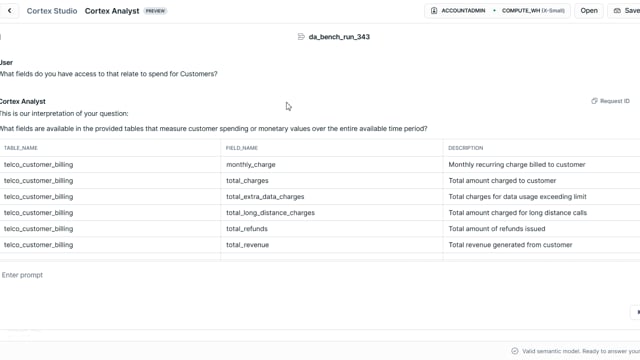Click the total_revenue description cell
Viewport: 640px width, 360px height.
point(542,245)
